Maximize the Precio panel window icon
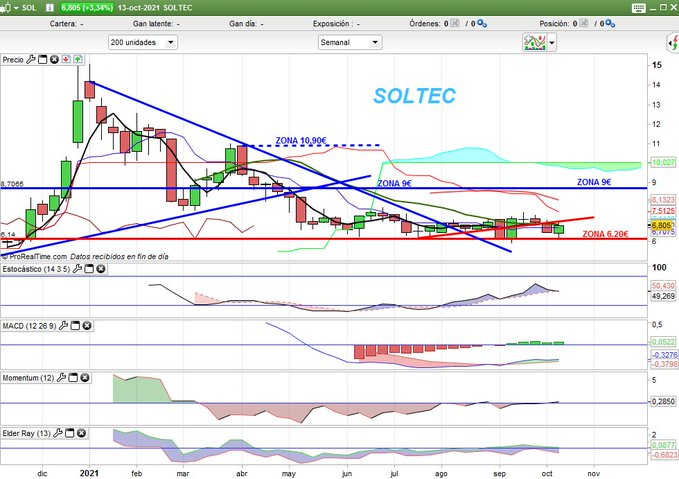The image size is (679, 479). pyautogui.click(x=42, y=60)
